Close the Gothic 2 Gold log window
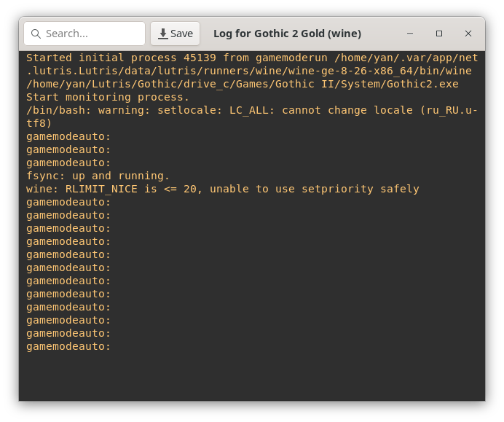The height and width of the screenshot is (422, 504). pos(468,34)
